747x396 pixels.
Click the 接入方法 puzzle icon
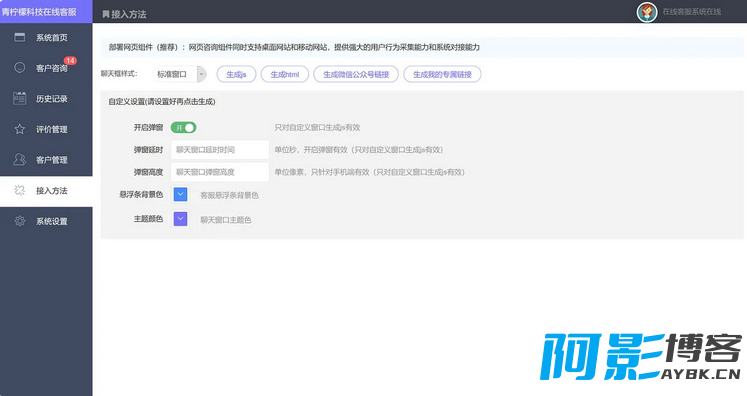20,190
